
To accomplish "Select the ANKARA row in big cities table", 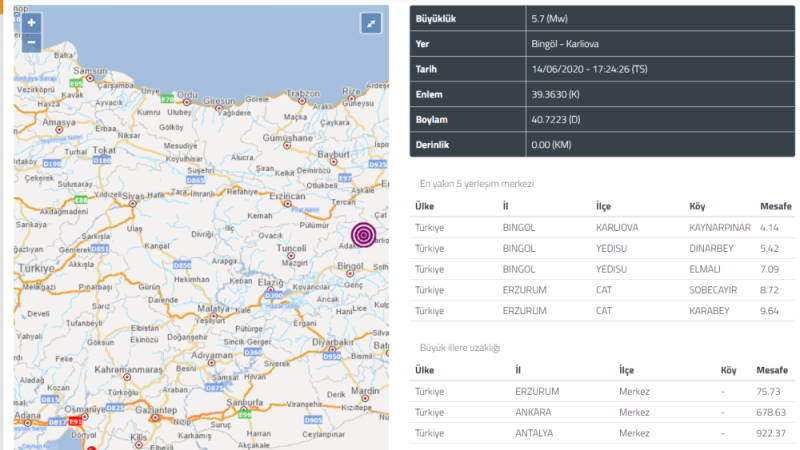I will pyautogui.click(x=602, y=411).
